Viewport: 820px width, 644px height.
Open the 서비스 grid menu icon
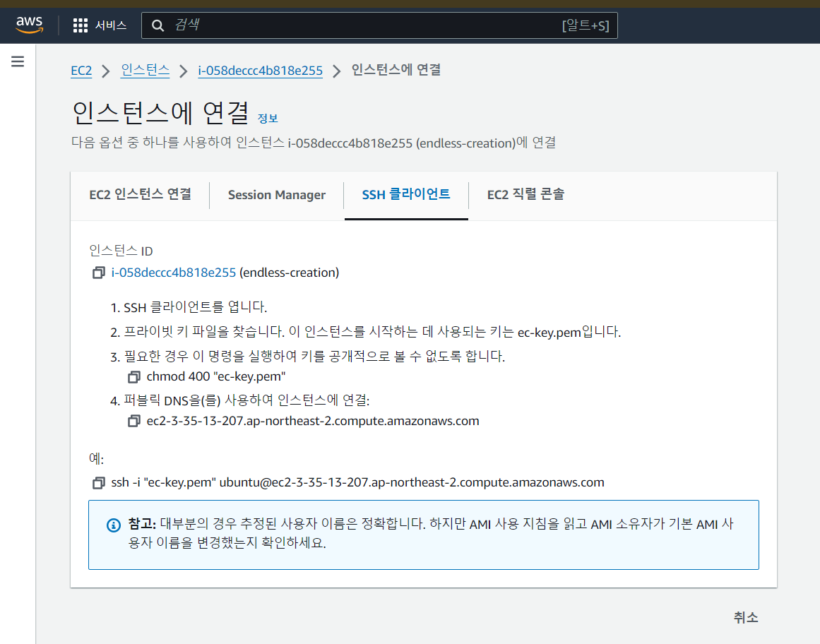[80, 25]
